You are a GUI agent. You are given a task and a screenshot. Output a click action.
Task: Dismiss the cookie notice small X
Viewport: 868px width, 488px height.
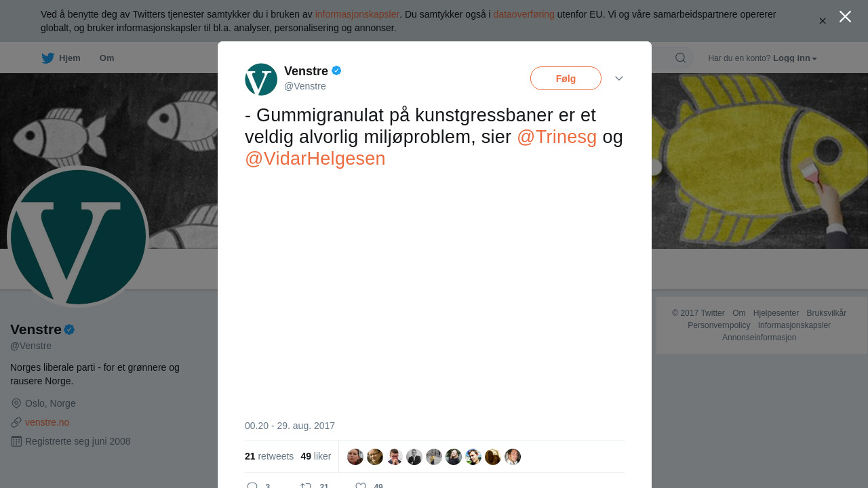[x=823, y=21]
